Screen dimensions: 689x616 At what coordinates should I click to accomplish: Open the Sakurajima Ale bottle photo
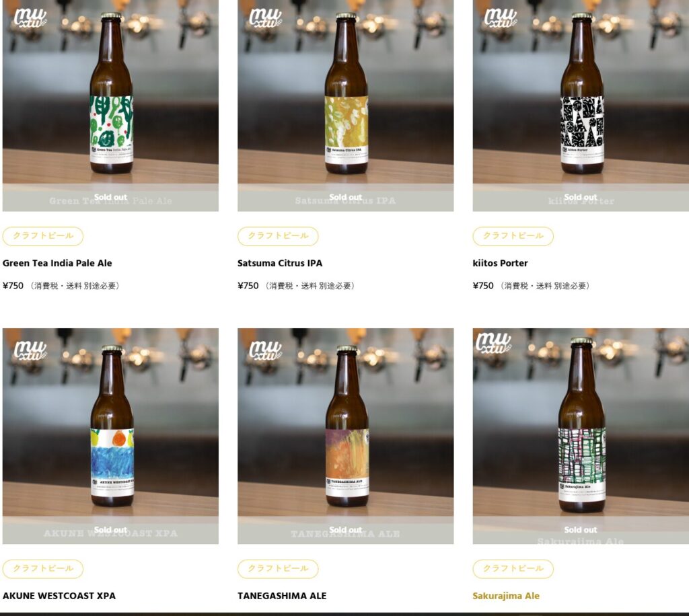pos(581,436)
